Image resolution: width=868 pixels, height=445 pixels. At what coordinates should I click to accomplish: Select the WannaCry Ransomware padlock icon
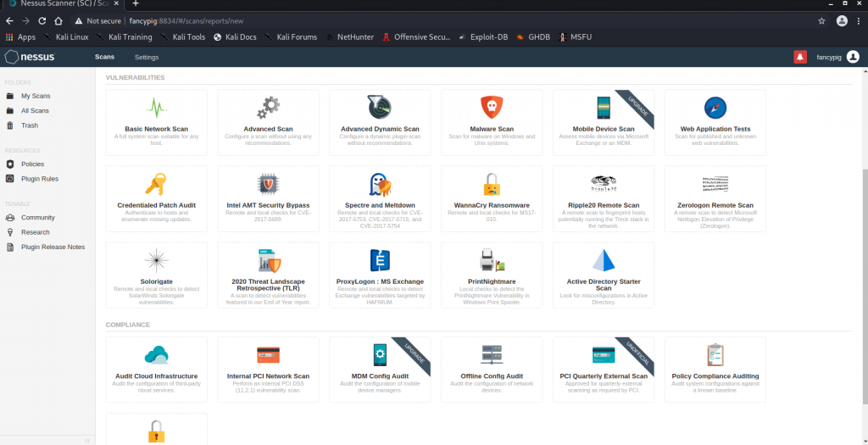pos(492,184)
